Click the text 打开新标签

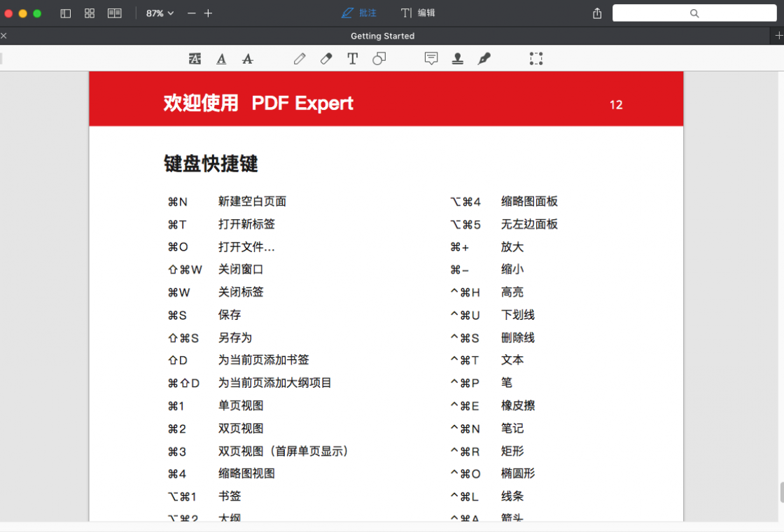point(246,224)
